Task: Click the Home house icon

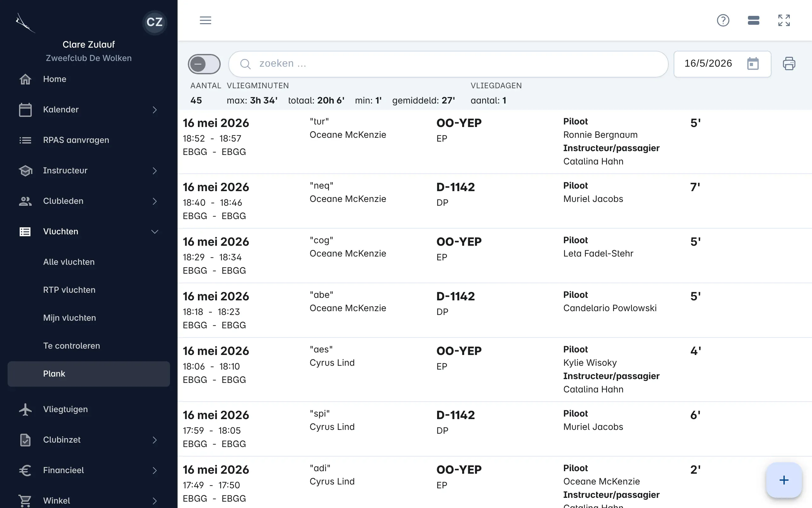Action: (25, 79)
